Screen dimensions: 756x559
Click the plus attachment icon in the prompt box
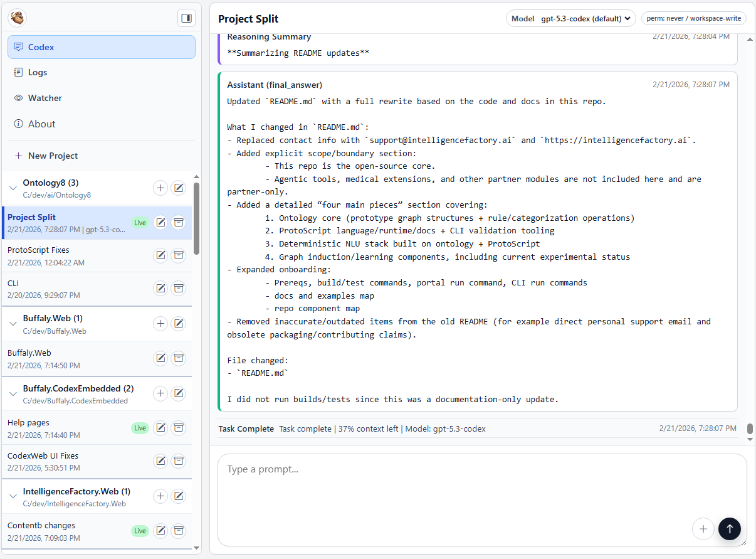(703, 529)
